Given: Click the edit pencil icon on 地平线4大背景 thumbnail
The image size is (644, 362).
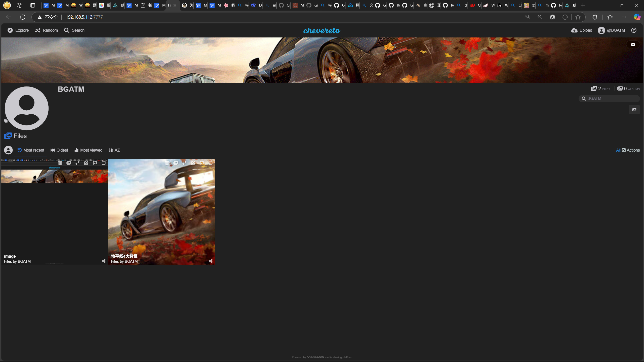Looking at the screenshot, I should point(193,163).
